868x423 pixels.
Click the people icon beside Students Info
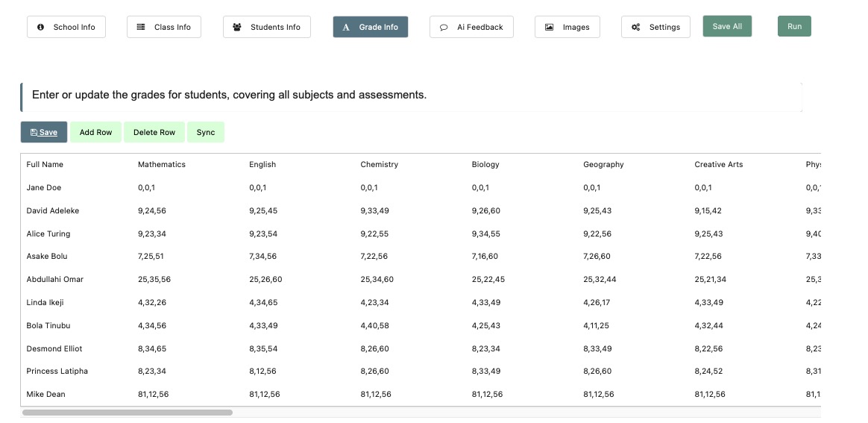pos(237,28)
